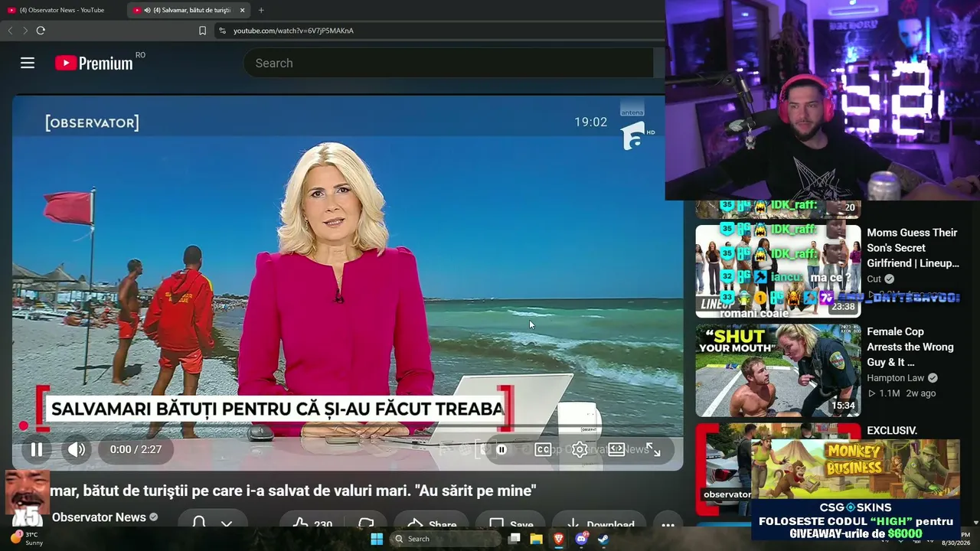Seek using the video progress bar
This screenshot has height=551, width=980.
(x=346, y=425)
